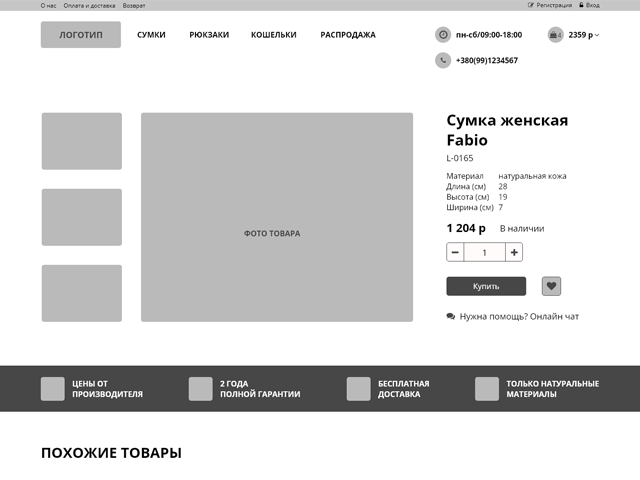Open the Оплата и доставка link

click(x=89, y=6)
